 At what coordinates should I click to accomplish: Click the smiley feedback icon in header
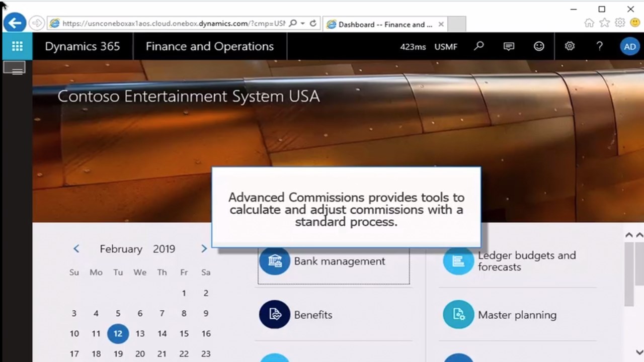(539, 46)
